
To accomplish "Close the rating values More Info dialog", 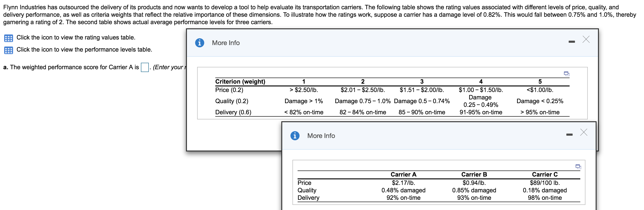I will pos(586,39).
